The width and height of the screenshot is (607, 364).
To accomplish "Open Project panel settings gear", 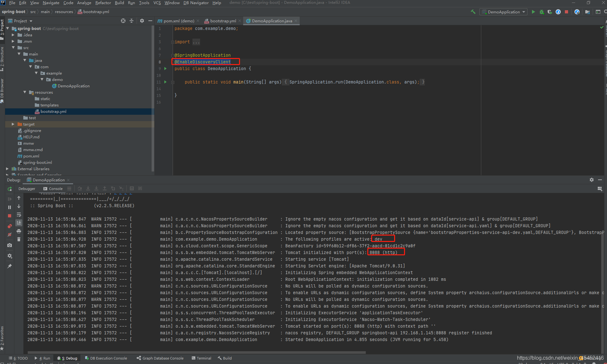I will pyautogui.click(x=142, y=21).
